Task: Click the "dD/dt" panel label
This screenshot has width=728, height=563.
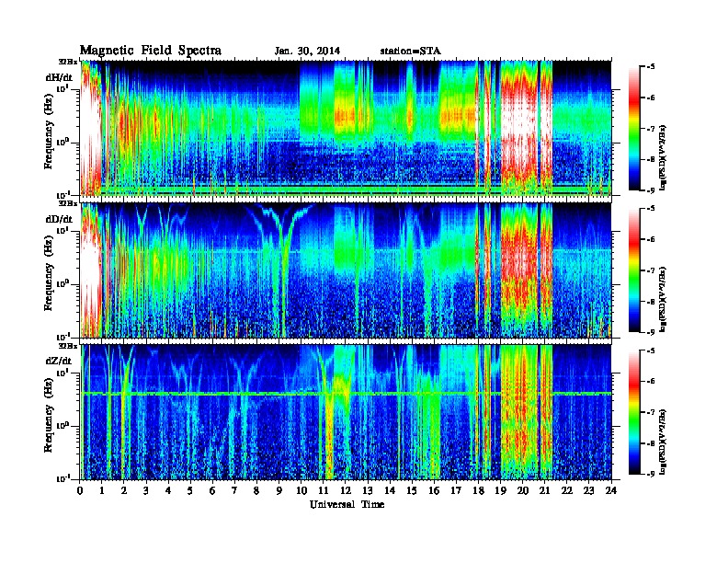Action: (59, 219)
